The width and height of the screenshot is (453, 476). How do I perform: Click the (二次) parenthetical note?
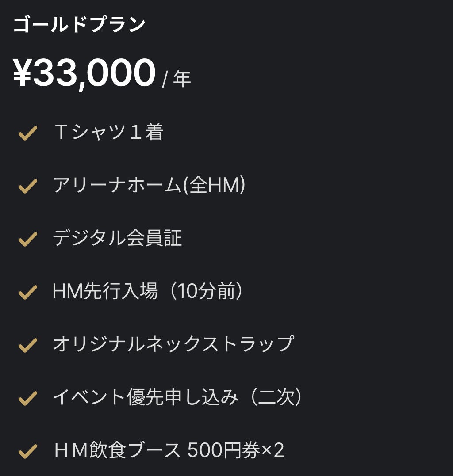pyautogui.click(x=276, y=397)
